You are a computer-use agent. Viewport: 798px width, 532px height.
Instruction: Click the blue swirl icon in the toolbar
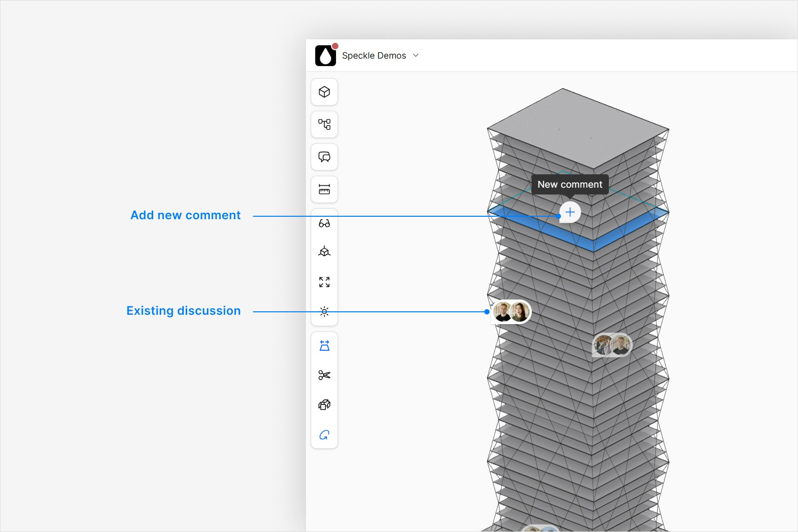(x=324, y=435)
